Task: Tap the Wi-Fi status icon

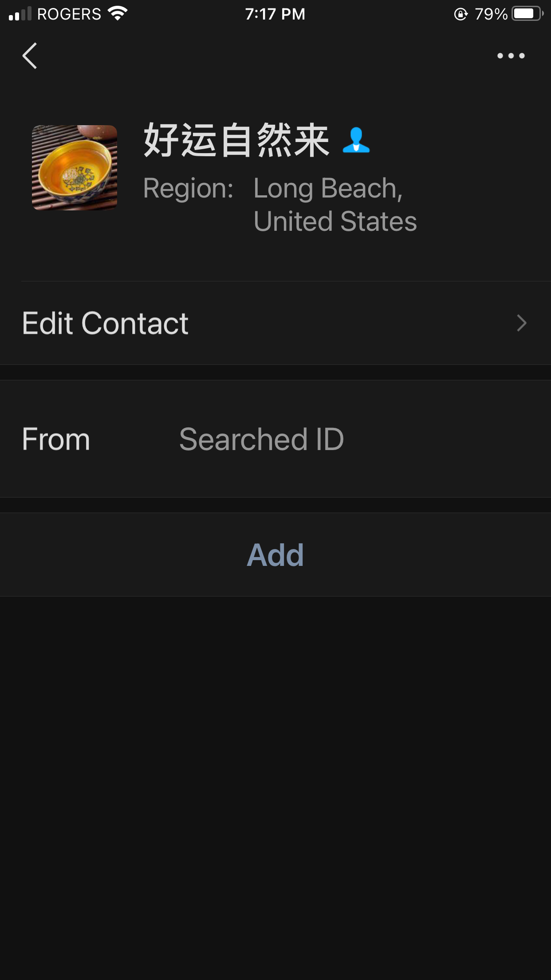Action: tap(118, 14)
